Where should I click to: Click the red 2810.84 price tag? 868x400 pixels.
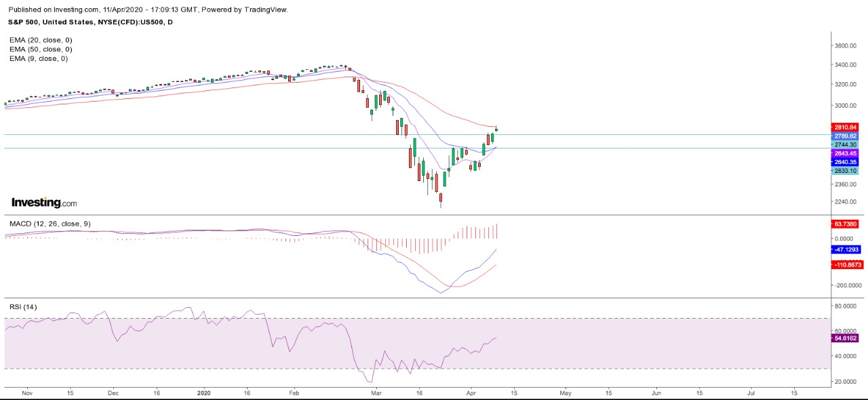[845, 127]
